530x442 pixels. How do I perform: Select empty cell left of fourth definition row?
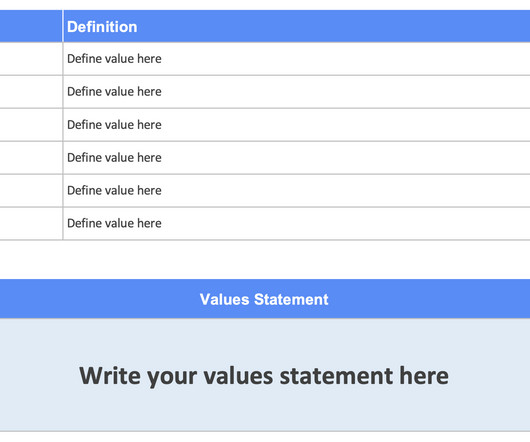[31, 157]
